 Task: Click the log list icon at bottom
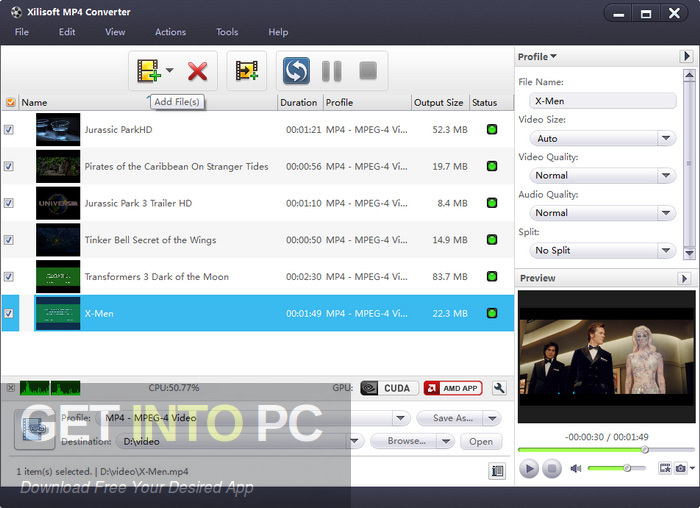click(x=497, y=471)
